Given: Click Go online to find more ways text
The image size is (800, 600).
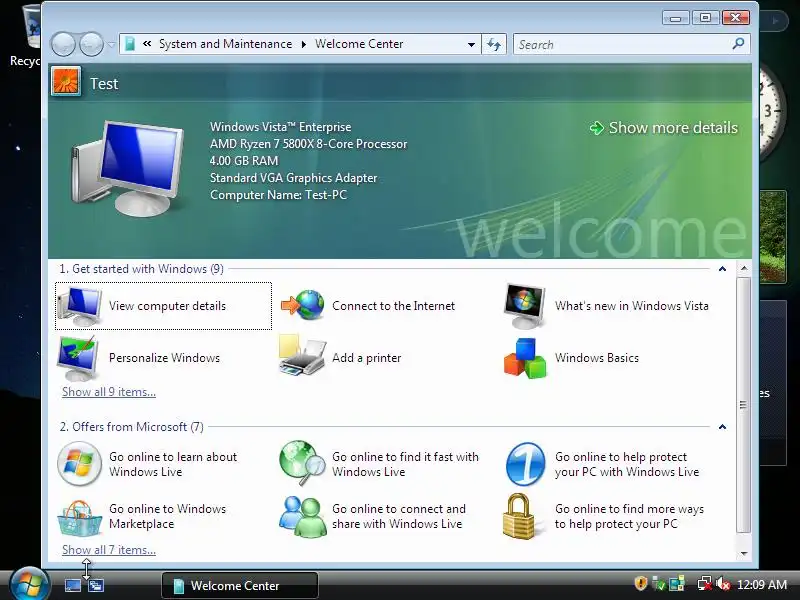Looking at the screenshot, I should pyautogui.click(x=629, y=516).
